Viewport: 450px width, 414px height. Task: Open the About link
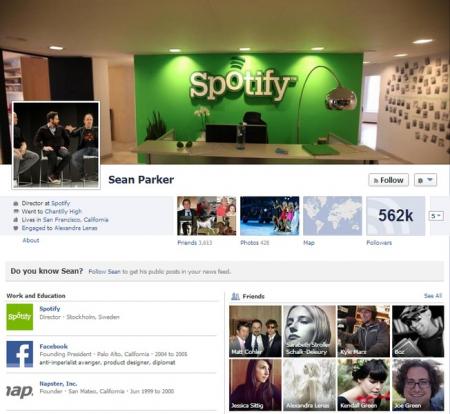(31, 240)
